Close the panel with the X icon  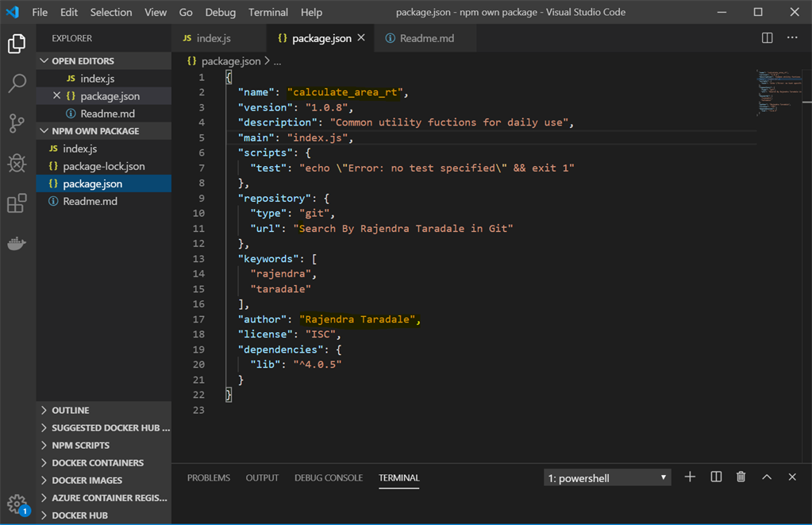pyautogui.click(x=791, y=477)
